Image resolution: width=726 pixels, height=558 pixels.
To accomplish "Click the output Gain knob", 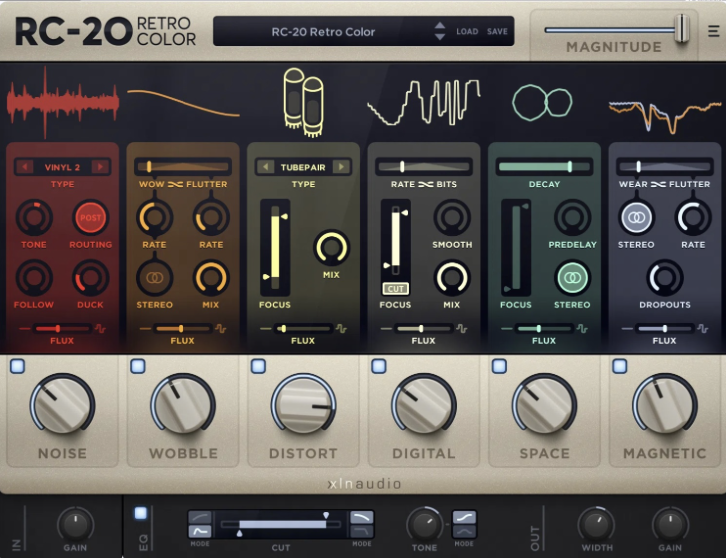I will click(x=670, y=524).
